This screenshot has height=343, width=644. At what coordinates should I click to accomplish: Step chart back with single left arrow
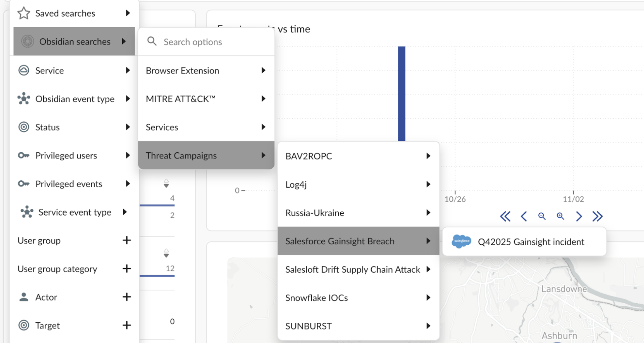(524, 216)
